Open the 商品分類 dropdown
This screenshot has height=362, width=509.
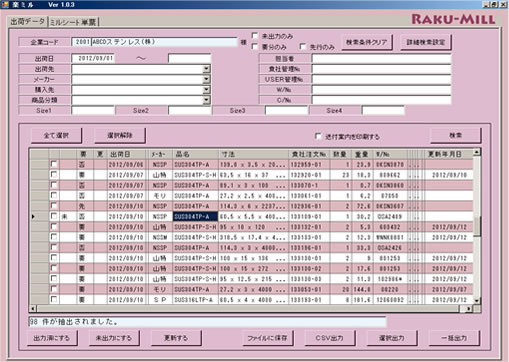point(207,100)
